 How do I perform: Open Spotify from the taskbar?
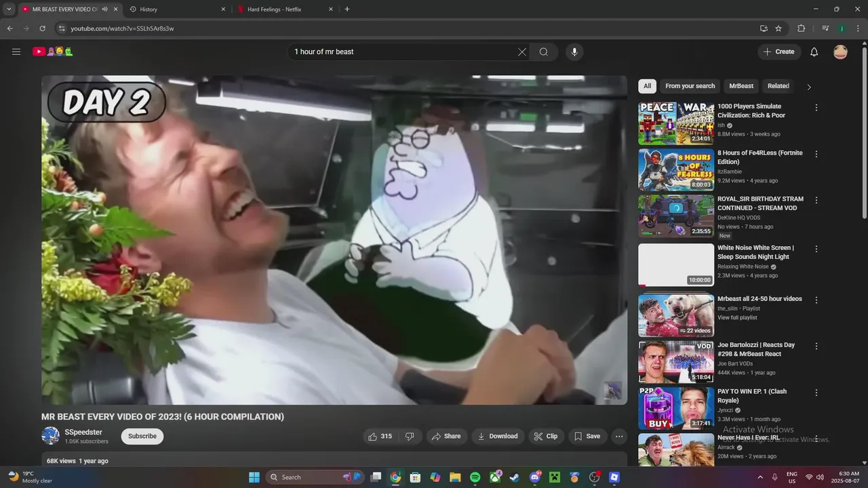(x=475, y=477)
